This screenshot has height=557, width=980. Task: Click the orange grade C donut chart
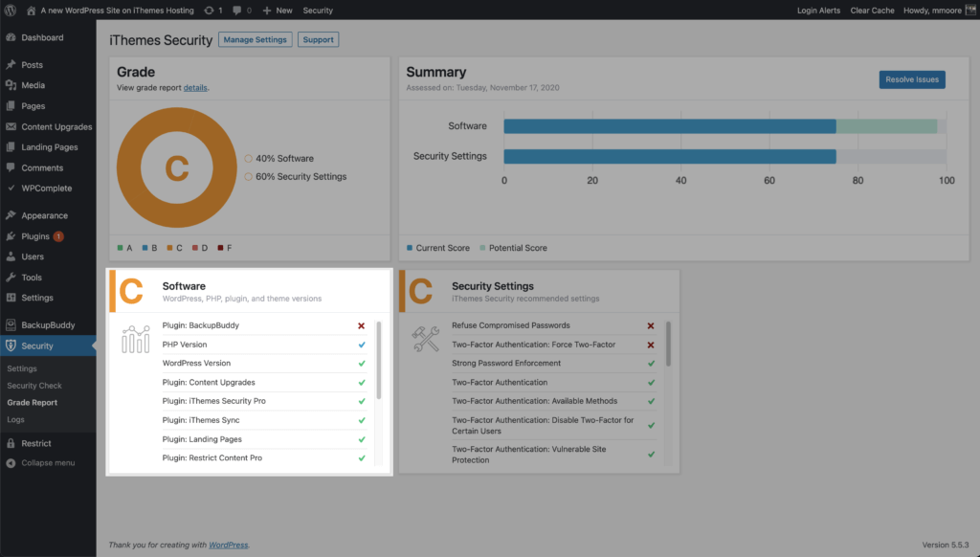tap(177, 167)
